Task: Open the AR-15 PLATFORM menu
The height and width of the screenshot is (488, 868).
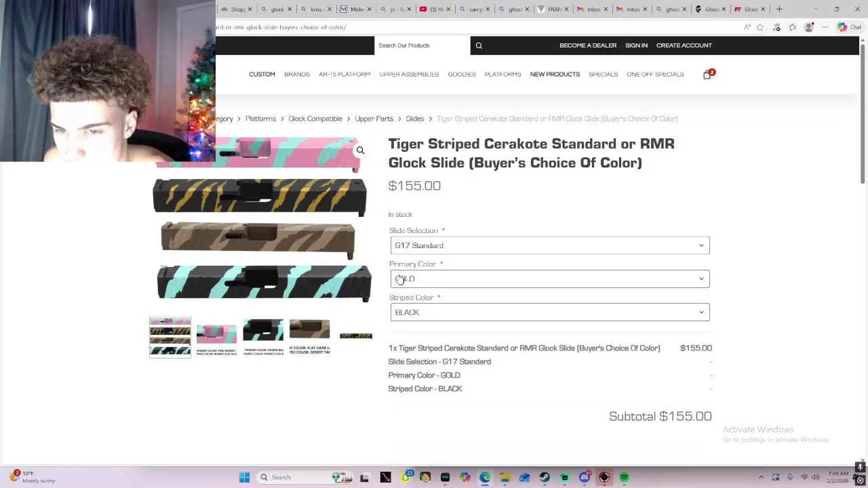Action: 344,75
